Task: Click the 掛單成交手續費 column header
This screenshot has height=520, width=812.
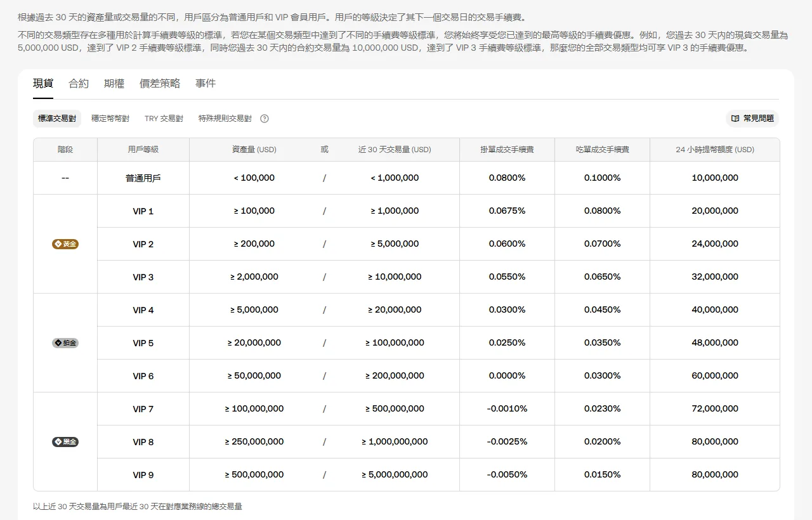Action: (x=507, y=150)
